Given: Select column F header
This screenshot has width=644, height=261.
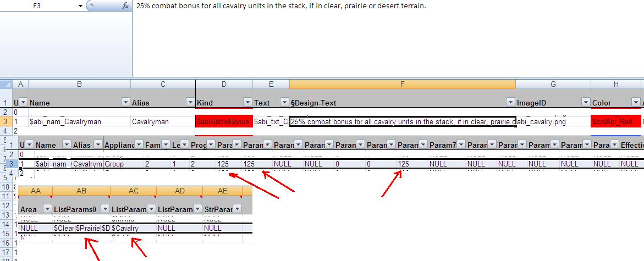Looking at the screenshot, I should (x=402, y=84).
